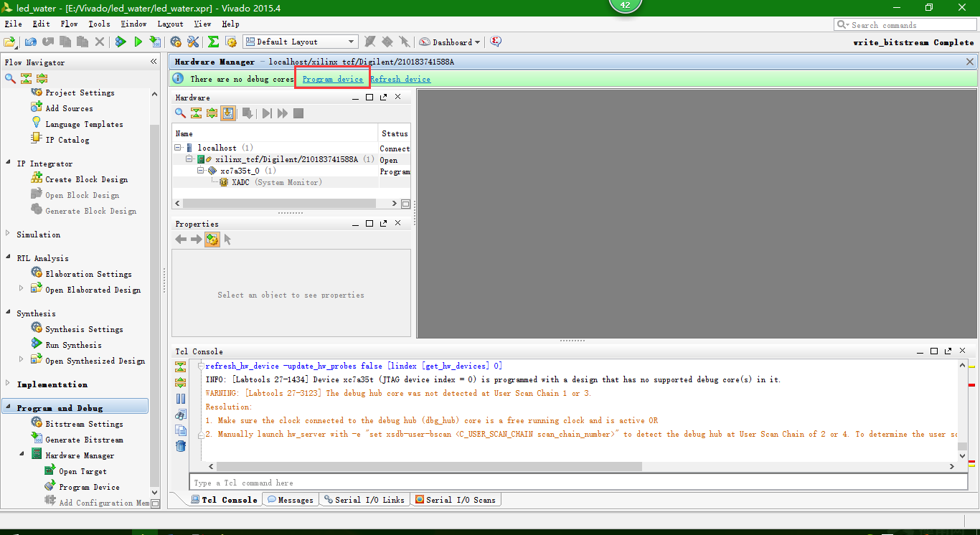
Task: Click the Refresh device link
Action: point(400,79)
